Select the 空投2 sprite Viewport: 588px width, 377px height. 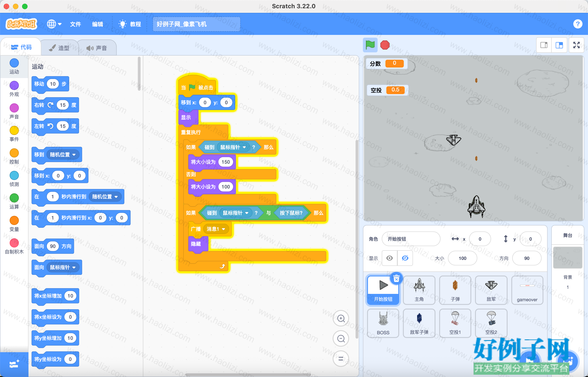[491, 323]
